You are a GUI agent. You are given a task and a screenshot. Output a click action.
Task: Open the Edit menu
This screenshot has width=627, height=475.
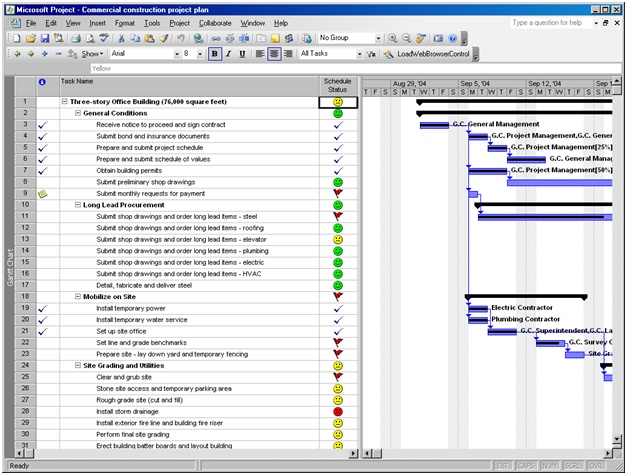coord(51,23)
